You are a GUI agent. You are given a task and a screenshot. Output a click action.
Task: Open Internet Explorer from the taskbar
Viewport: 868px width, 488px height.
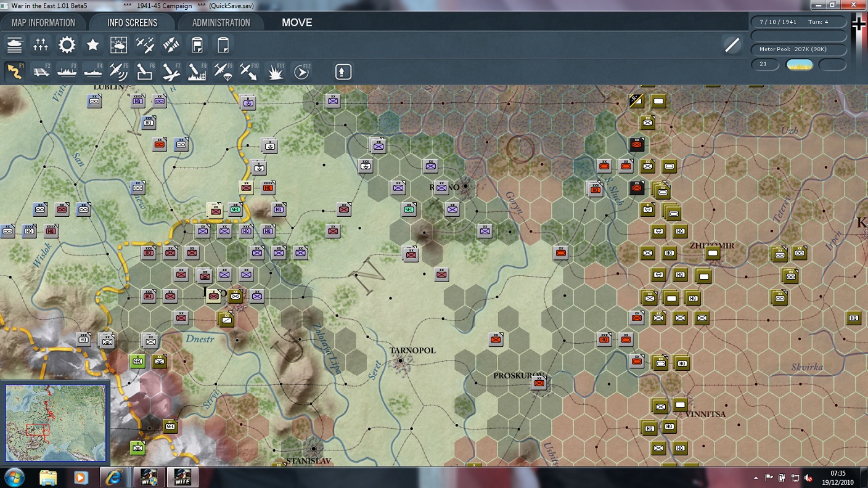[x=114, y=478]
